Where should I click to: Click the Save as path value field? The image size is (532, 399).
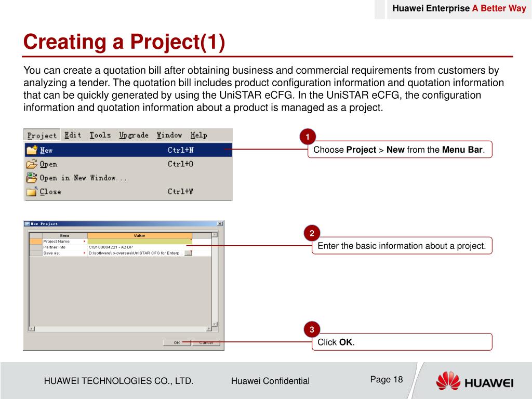(x=136, y=253)
